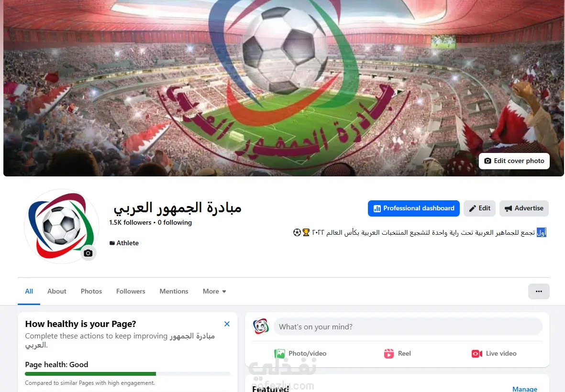This screenshot has height=392, width=565.
Task: Open the Photos tab
Action: (x=91, y=291)
